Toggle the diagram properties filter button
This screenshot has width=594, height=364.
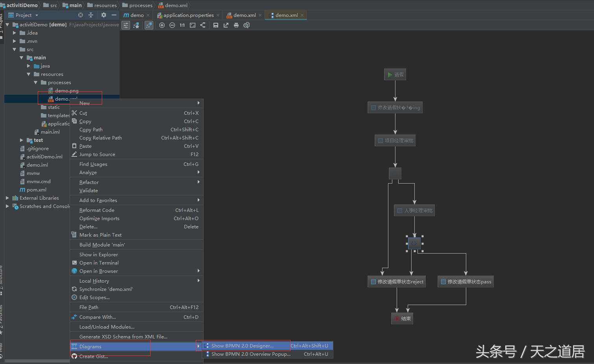pos(126,25)
